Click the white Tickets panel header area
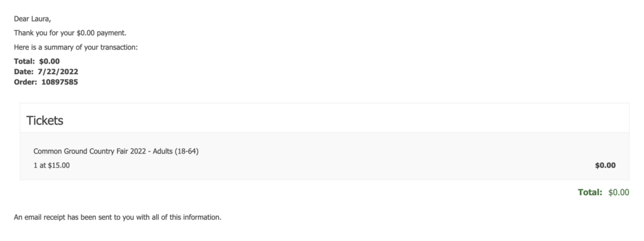The width and height of the screenshot is (644, 241). click(x=325, y=118)
